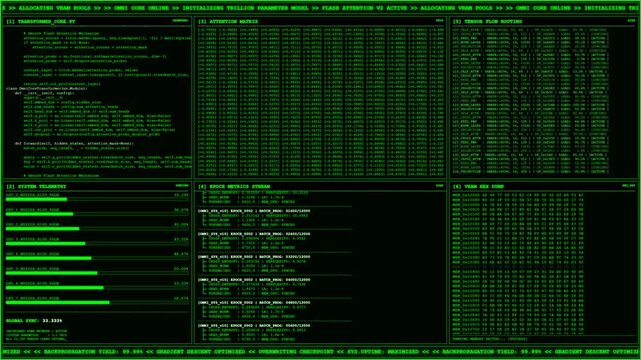Click the GPU 5 utilization bar

pyautogui.click(x=97, y=273)
